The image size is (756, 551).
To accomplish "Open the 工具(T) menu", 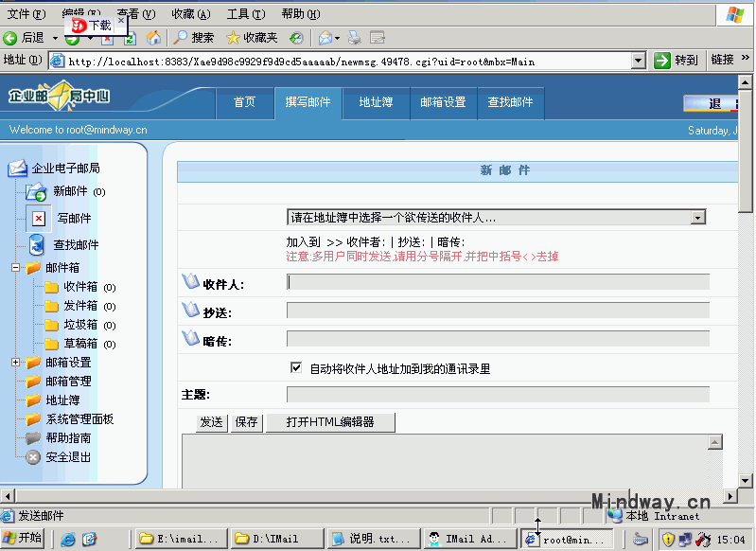I will tap(245, 14).
